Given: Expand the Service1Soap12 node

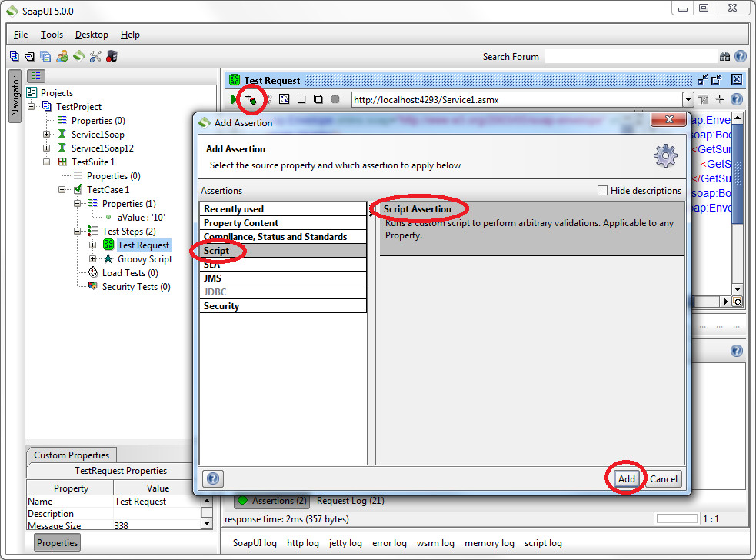Looking at the screenshot, I should [x=47, y=148].
